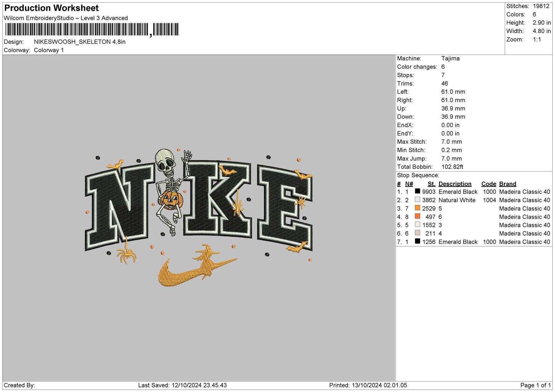Click the Page 1 of 1 indicator
The width and height of the screenshot is (555, 392).
[x=535, y=385]
